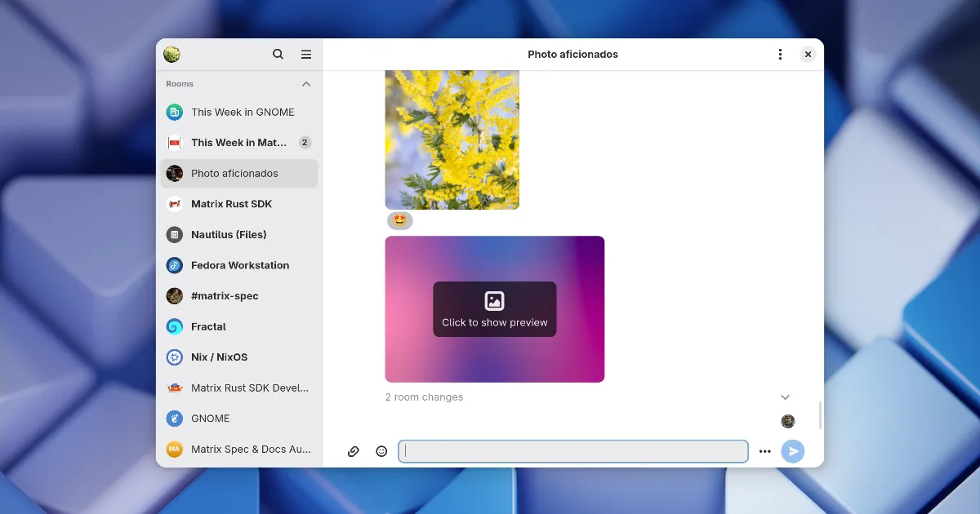The image size is (980, 514).
Task: Open the room options kebab menu
Action: pyautogui.click(x=780, y=55)
